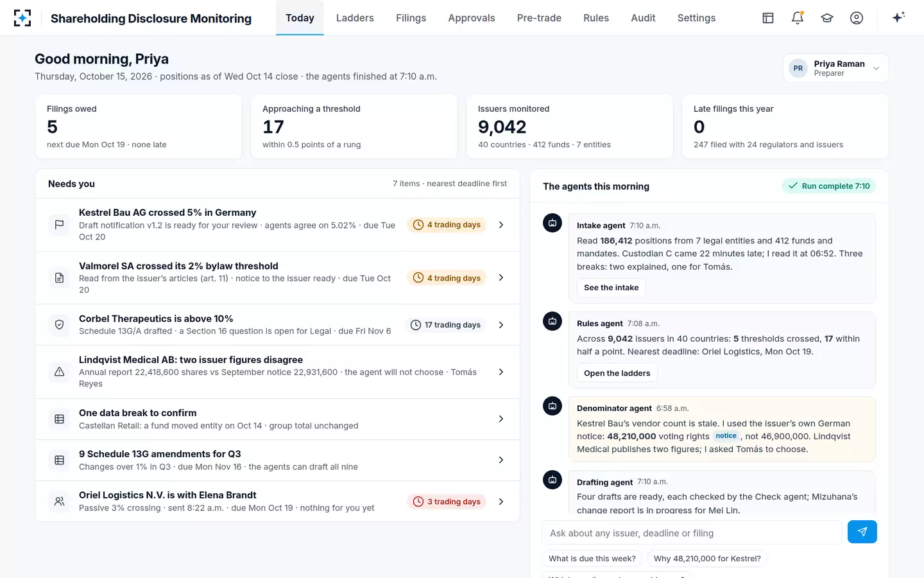Click the notice tag in Denominator message
The image size is (924, 578).
coord(726,436)
